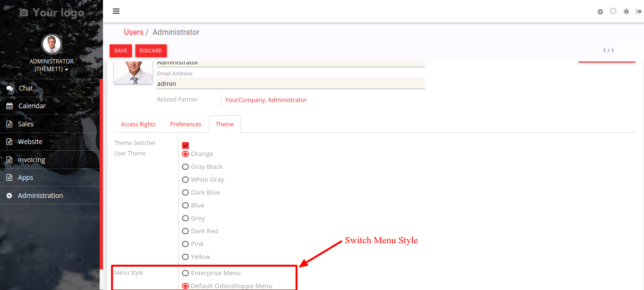Click the 1 / 1 pager counter
This screenshot has width=644, height=290.
point(608,51)
